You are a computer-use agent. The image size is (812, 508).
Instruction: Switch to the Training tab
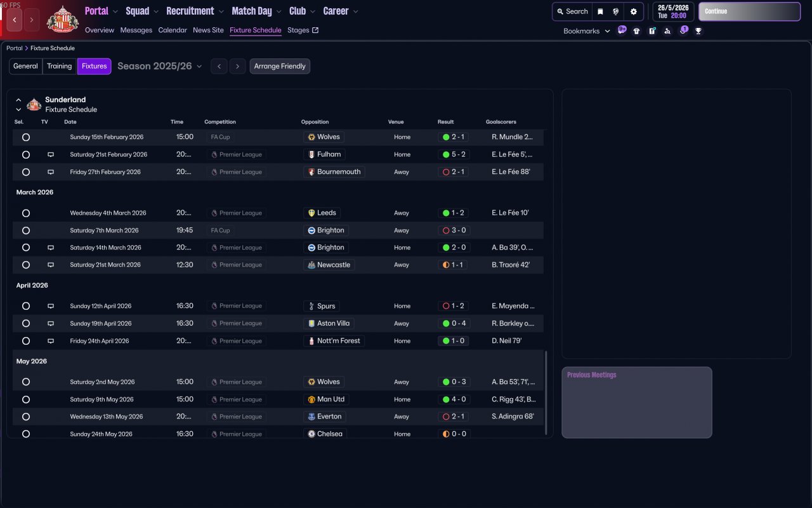tap(60, 66)
